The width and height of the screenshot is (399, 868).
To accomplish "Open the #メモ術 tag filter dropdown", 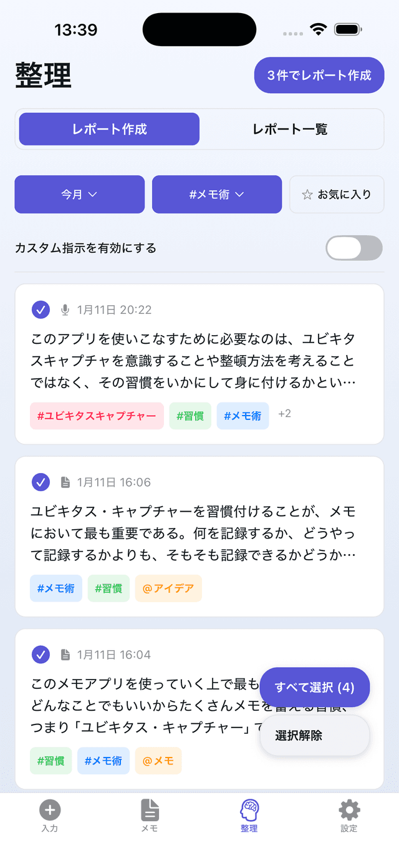I will pos(216,194).
